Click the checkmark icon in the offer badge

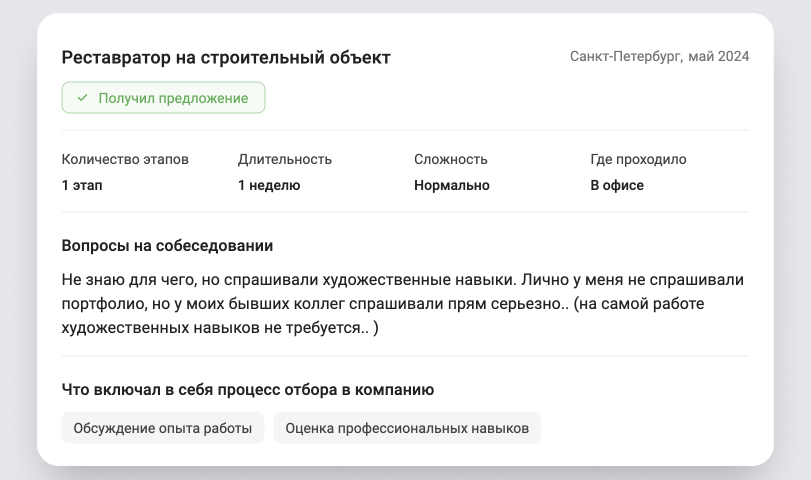coord(82,98)
